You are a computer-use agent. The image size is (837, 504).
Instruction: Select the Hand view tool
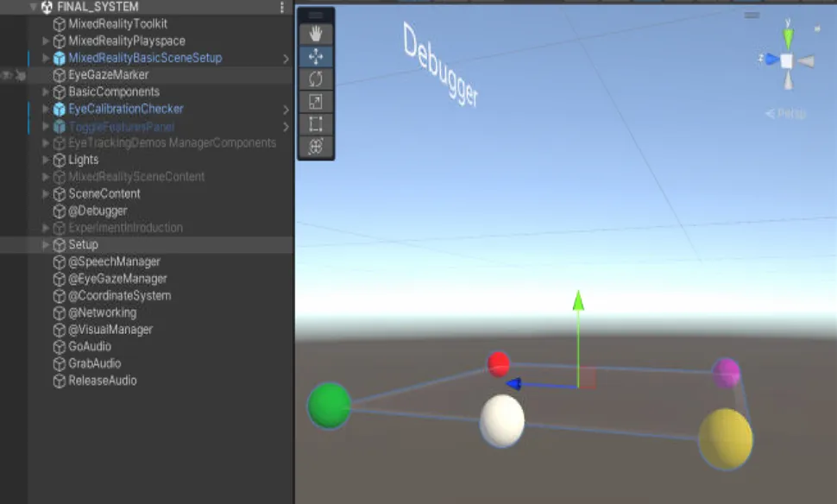tap(316, 35)
